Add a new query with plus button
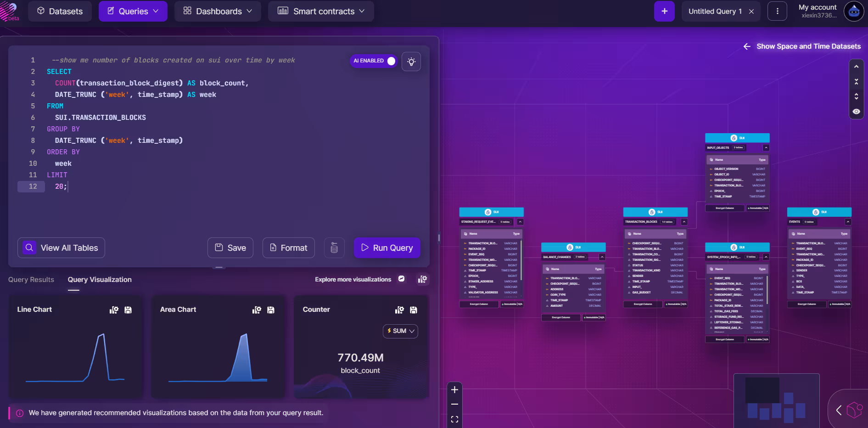 664,11
